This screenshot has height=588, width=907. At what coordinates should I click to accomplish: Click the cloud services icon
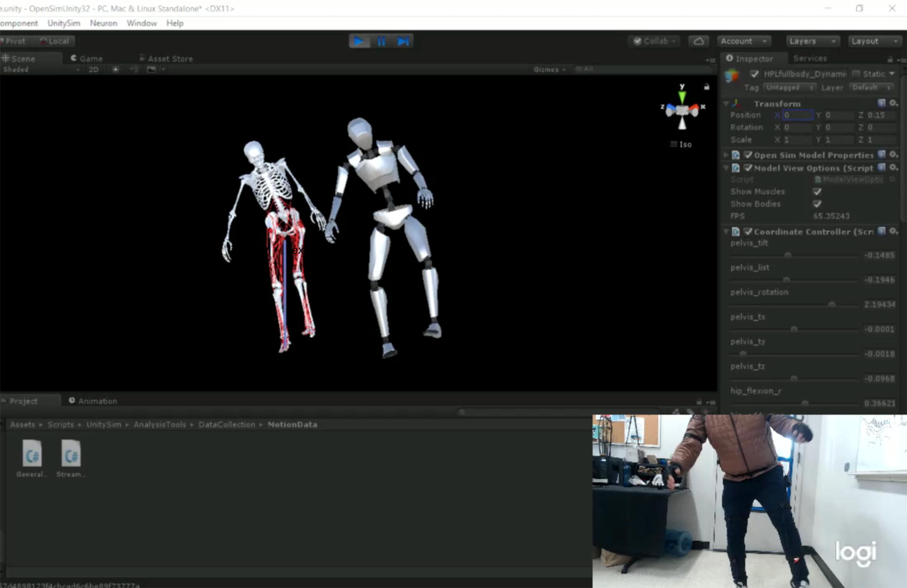698,41
